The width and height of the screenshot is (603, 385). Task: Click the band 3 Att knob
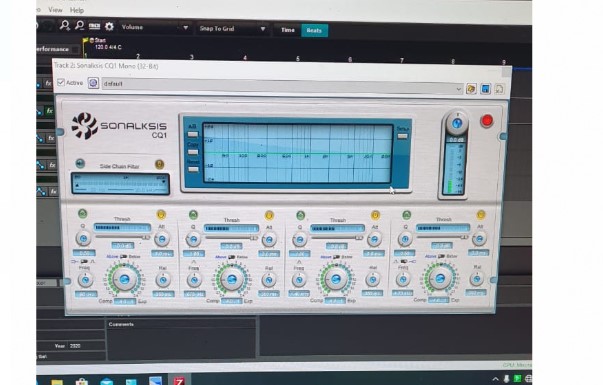pyautogui.click(x=374, y=240)
